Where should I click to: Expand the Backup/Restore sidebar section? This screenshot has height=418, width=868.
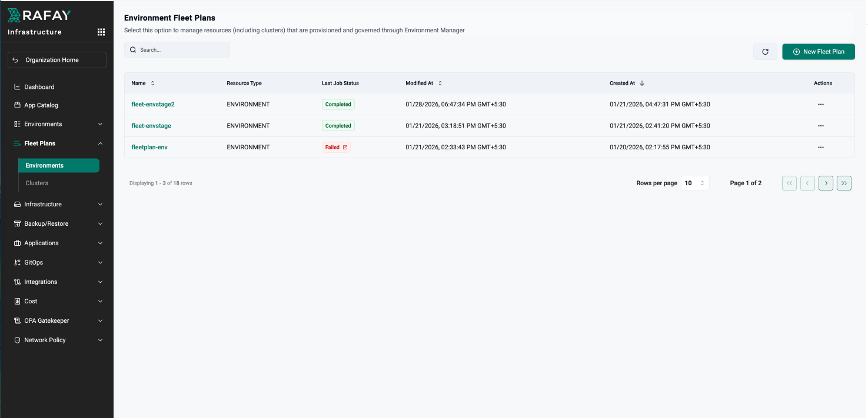[x=57, y=223]
